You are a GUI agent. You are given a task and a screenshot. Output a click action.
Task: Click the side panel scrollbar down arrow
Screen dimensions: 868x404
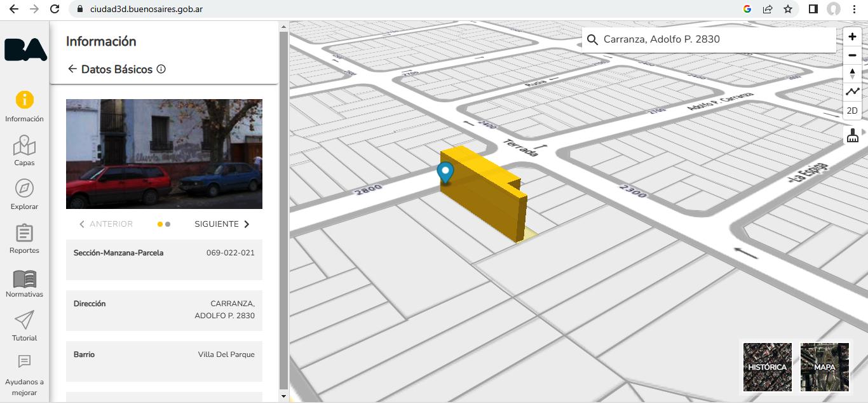tap(283, 396)
